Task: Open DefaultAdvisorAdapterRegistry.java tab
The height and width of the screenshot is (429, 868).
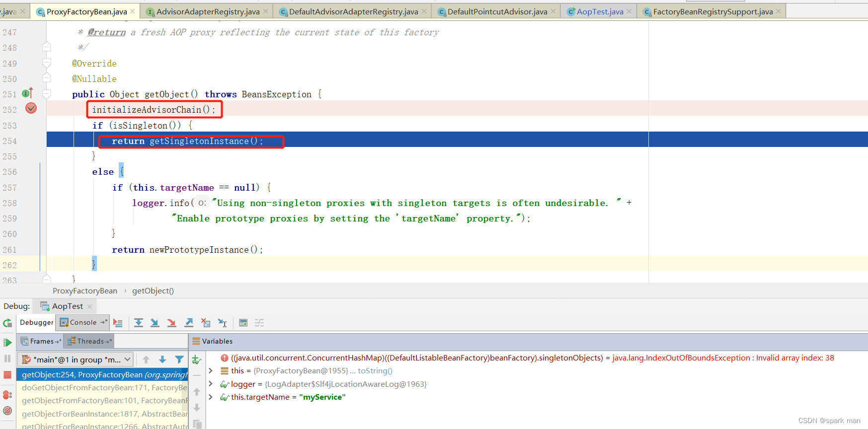Action: pyautogui.click(x=353, y=11)
